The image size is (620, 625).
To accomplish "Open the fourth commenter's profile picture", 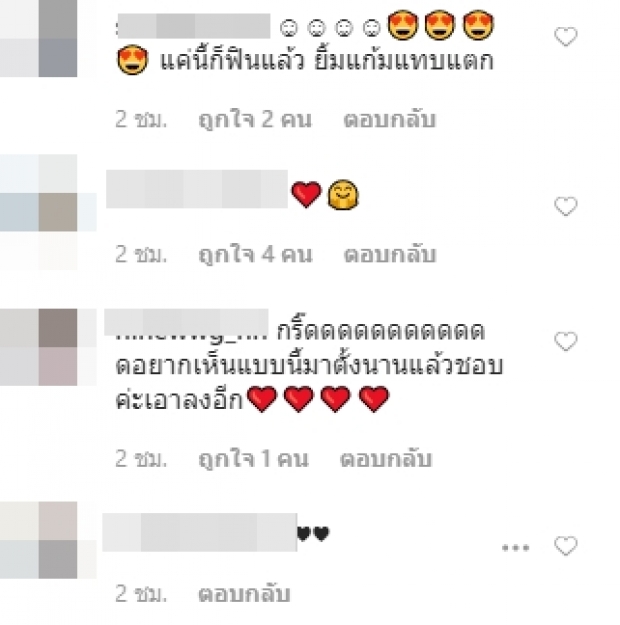I will 39,540.
